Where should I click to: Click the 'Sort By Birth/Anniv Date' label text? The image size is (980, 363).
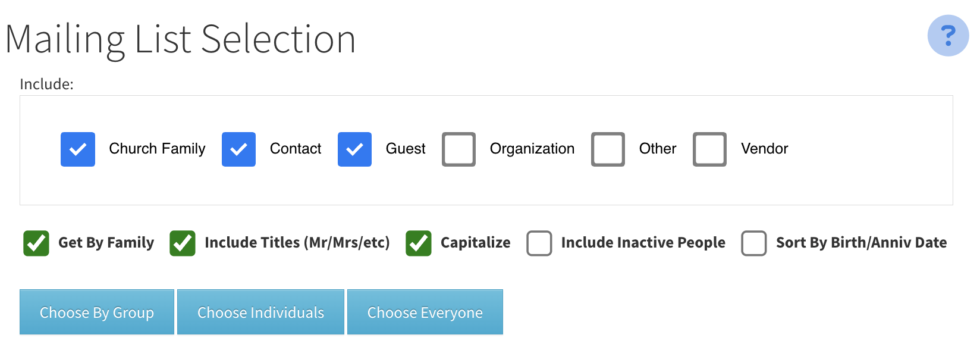[x=861, y=243]
